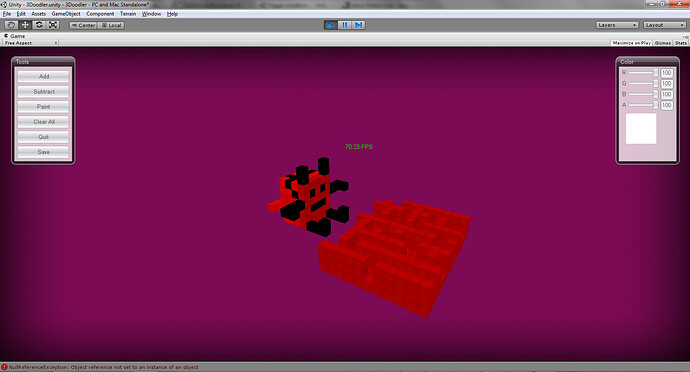The image size is (690, 372).
Task: Open the GameObject menu
Action: pyautogui.click(x=66, y=14)
